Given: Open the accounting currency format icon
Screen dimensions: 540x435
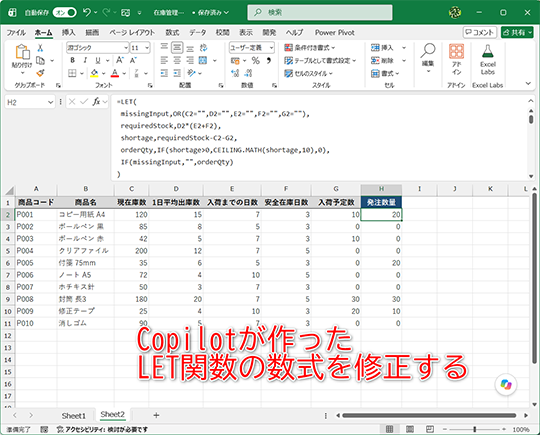Looking at the screenshot, I should (x=235, y=61).
